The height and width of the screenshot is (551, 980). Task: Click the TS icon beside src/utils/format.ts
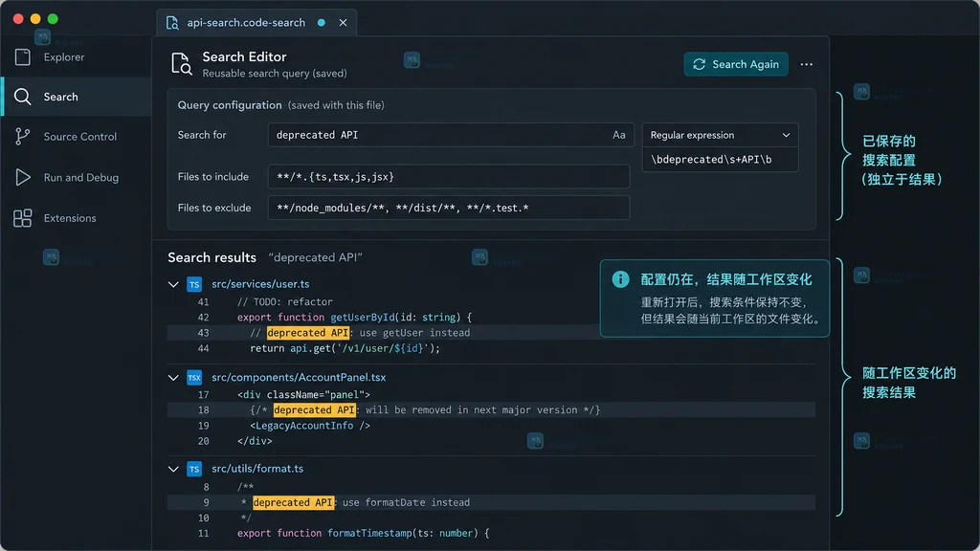coord(194,469)
